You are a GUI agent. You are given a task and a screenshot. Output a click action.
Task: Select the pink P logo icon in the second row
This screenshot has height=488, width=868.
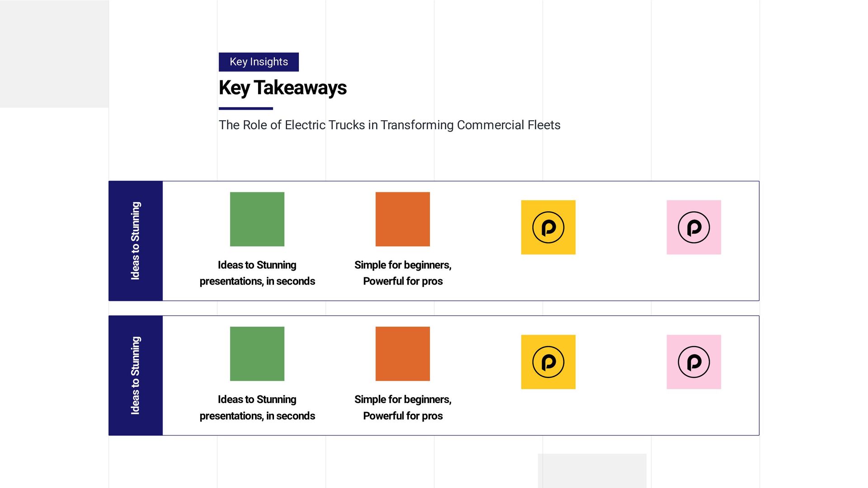(x=693, y=362)
